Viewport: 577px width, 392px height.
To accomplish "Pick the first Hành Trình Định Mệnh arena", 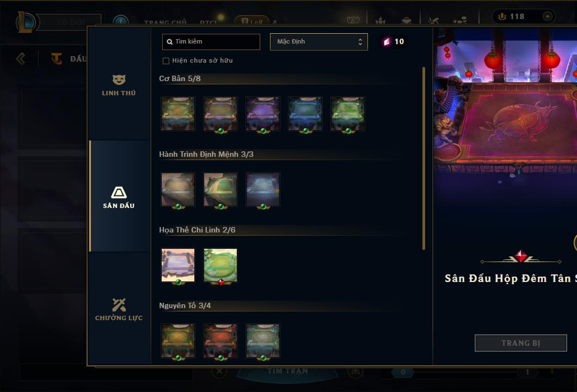I will [x=178, y=189].
